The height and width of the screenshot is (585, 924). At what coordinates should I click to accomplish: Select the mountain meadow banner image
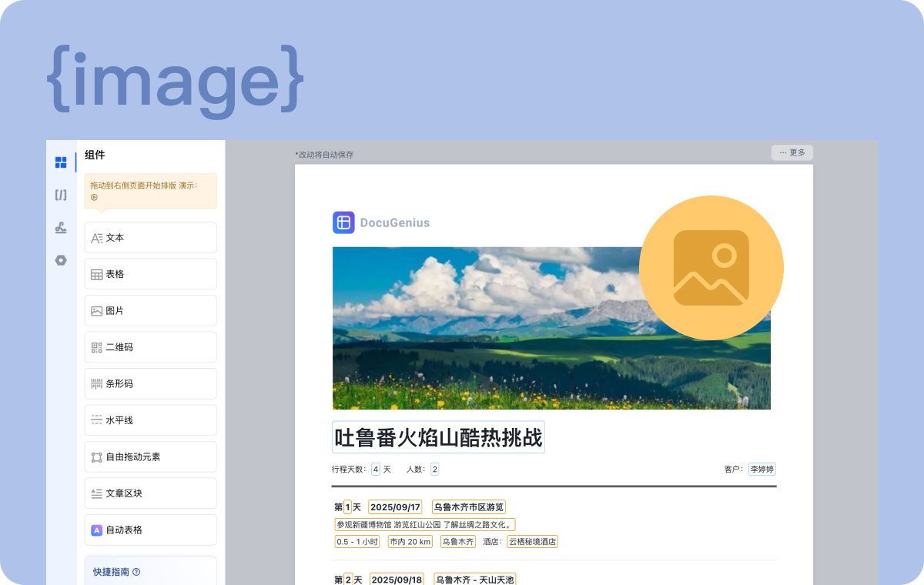[551, 328]
